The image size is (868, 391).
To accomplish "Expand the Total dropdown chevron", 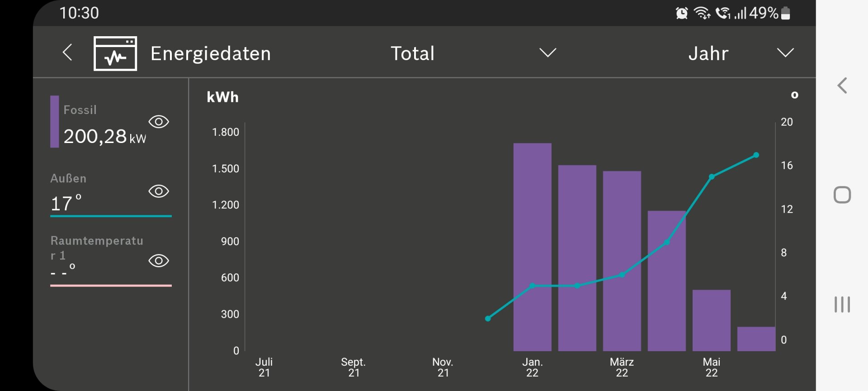I will point(547,53).
